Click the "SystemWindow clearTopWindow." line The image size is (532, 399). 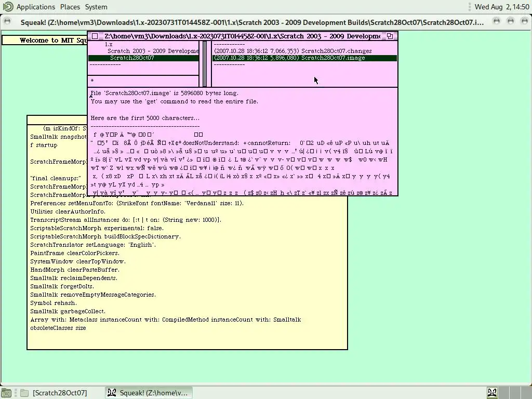pyautogui.click(x=78, y=262)
